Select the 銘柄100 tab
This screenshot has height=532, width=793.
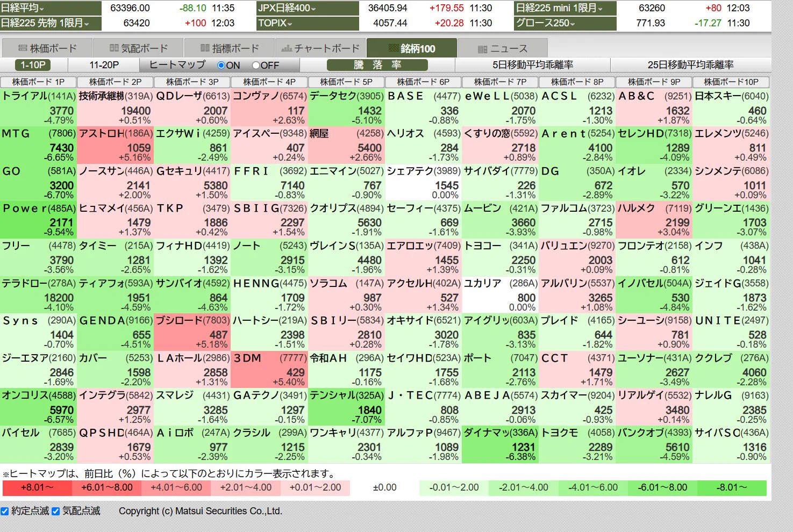(412, 48)
